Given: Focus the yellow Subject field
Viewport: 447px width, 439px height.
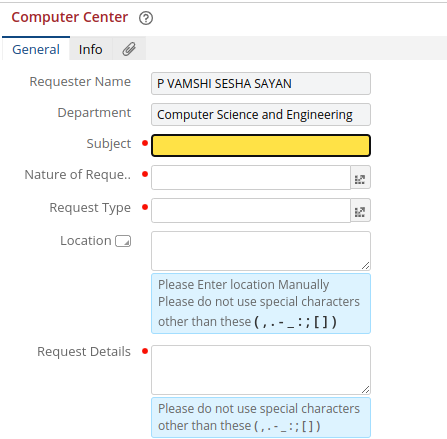Looking at the screenshot, I should (x=261, y=145).
